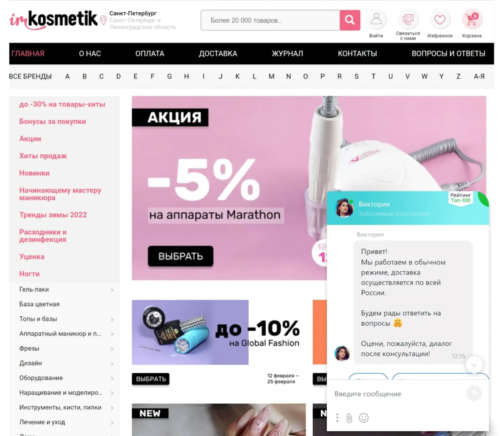Click the location pin icon near Санкт-Петербург

click(103, 20)
